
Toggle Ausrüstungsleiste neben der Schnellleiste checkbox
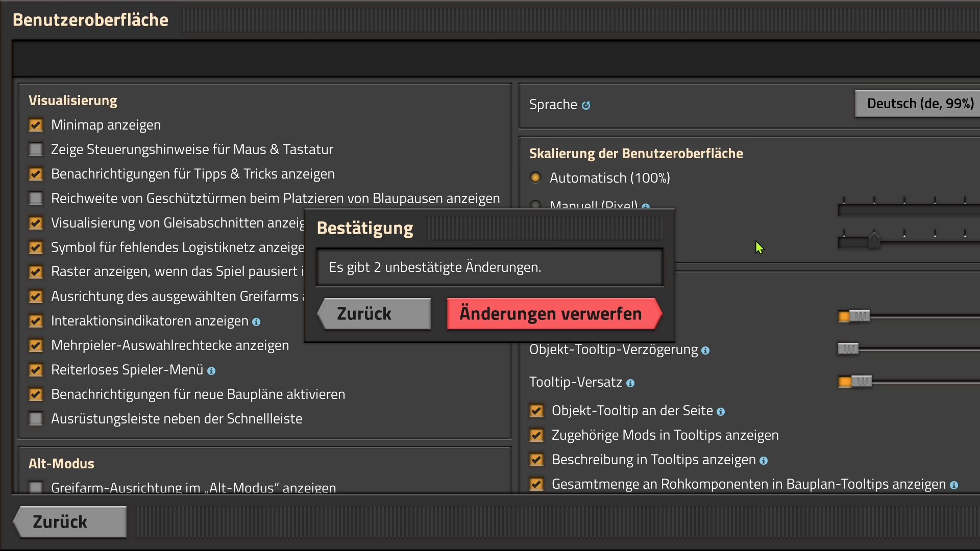[36, 419]
